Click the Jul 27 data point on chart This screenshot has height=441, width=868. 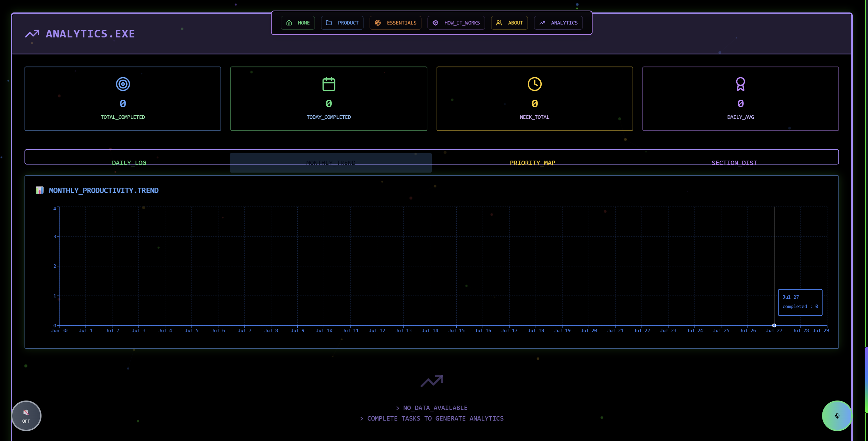pyautogui.click(x=774, y=325)
